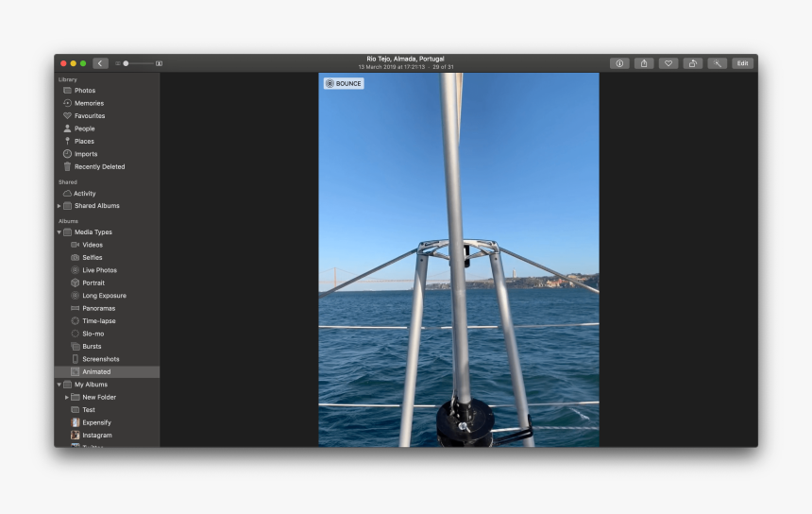The height and width of the screenshot is (514, 812).
Task: Apply Auto Enhance magic wand
Action: coord(718,63)
